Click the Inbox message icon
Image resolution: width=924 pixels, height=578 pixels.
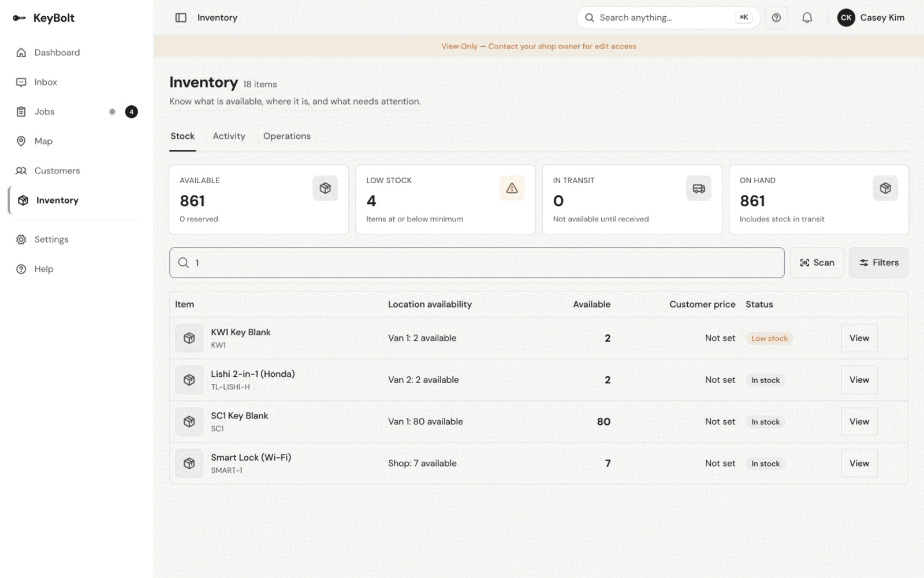click(21, 82)
